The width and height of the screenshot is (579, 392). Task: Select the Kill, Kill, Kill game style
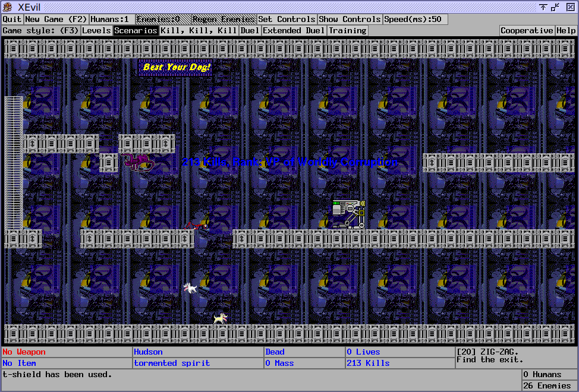pos(199,31)
